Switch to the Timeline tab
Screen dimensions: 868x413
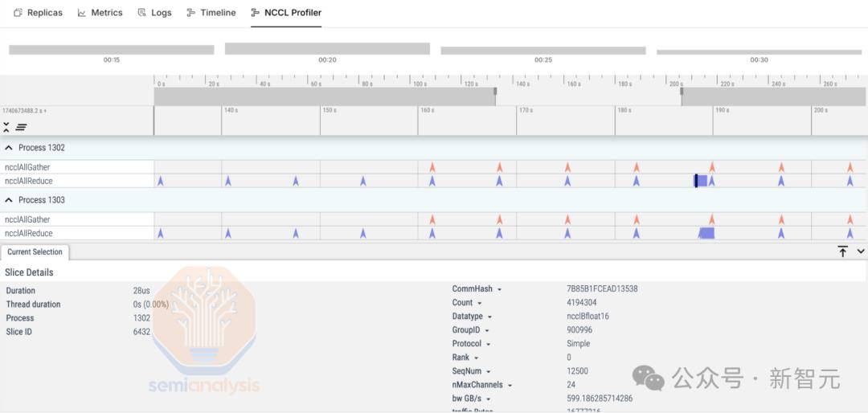[x=211, y=12]
